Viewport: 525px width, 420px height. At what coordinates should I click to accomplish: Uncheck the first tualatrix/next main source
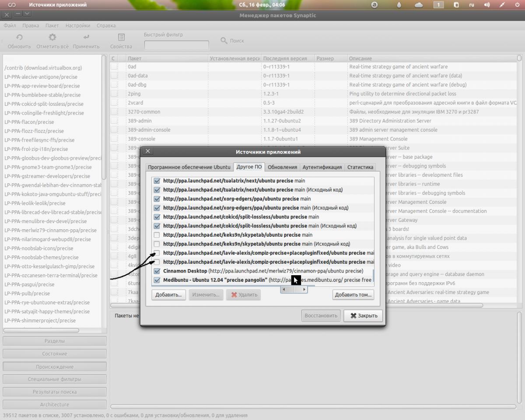coord(157,181)
